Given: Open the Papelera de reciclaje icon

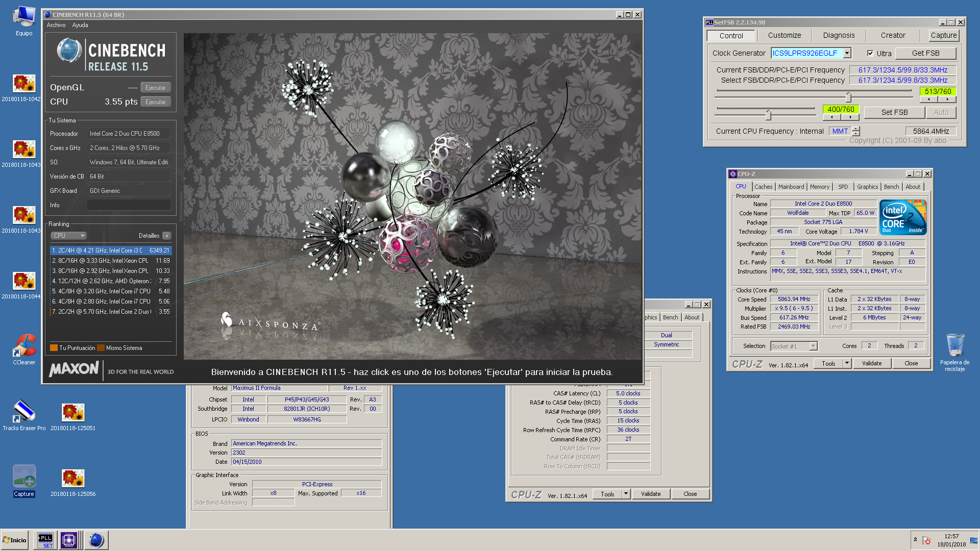Looking at the screenshot, I should click(954, 352).
